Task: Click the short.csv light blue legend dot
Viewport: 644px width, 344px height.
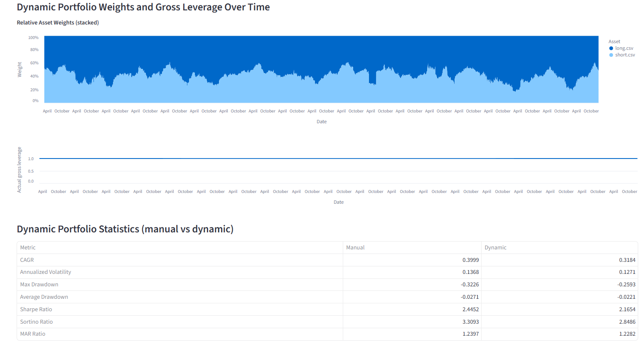Action: click(x=611, y=55)
